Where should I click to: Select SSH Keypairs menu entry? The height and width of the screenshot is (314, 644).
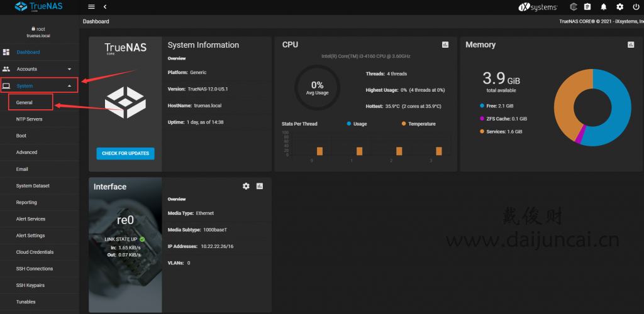(40, 285)
